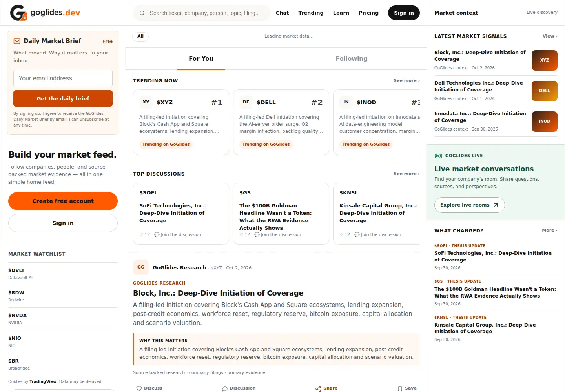
Task: Open Discussion under the Block article
Action: pyautogui.click(x=239, y=388)
